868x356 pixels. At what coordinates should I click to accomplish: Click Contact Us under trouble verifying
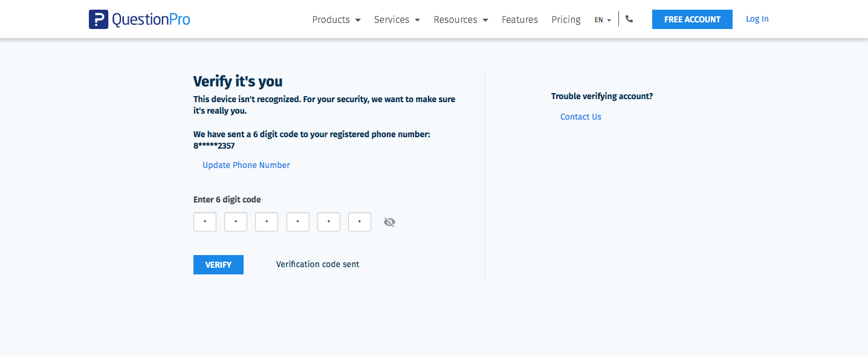(580, 116)
